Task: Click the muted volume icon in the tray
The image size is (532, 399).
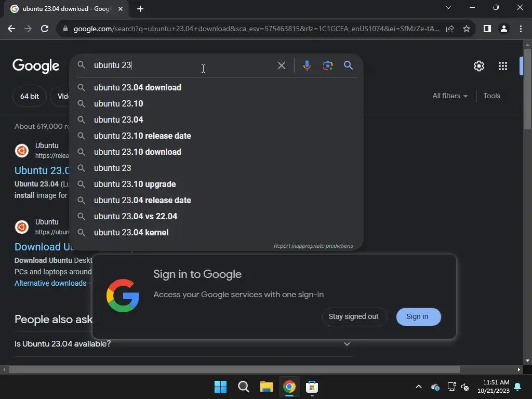Action: (465, 387)
